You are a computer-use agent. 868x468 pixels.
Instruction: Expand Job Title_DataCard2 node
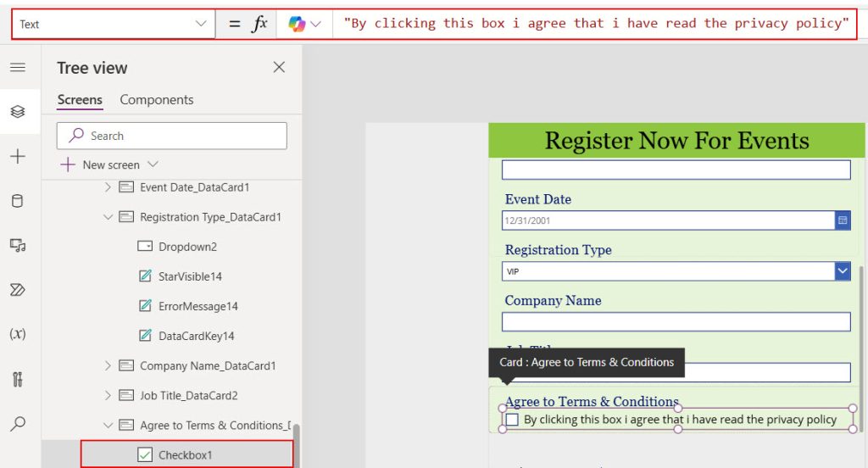[x=108, y=395]
